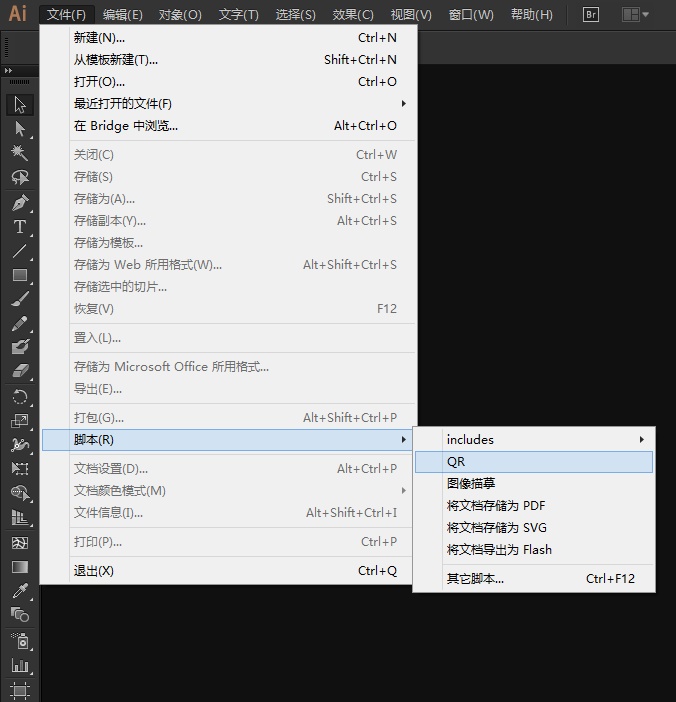Select the Blend tool
Screen dimensions: 676x702
(20, 615)
